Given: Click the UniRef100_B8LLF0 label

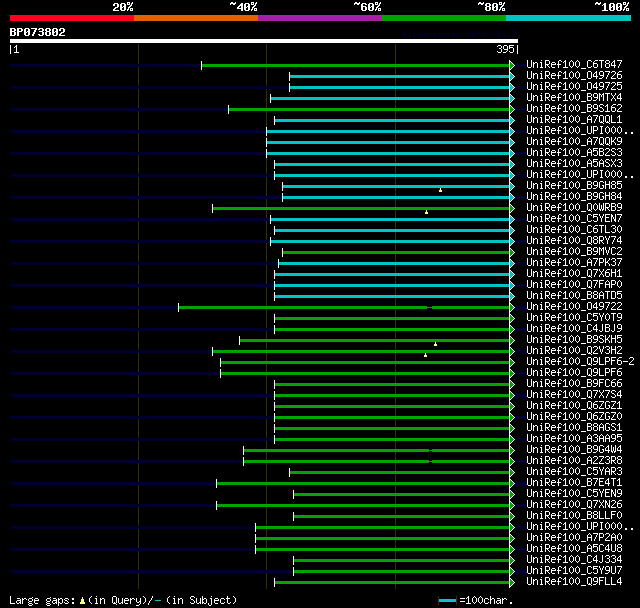Looking at the screenshot, I should pos(574,516).
